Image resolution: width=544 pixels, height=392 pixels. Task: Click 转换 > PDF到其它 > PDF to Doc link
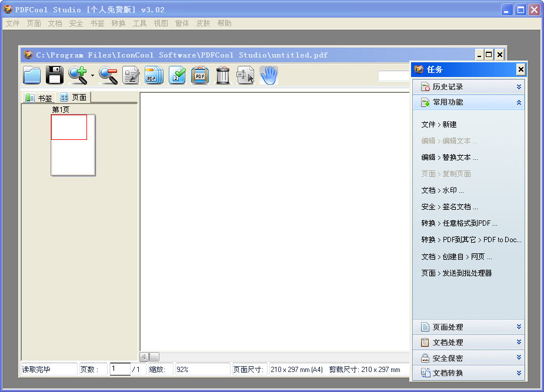pyautogui.click(x=471, y=240)
